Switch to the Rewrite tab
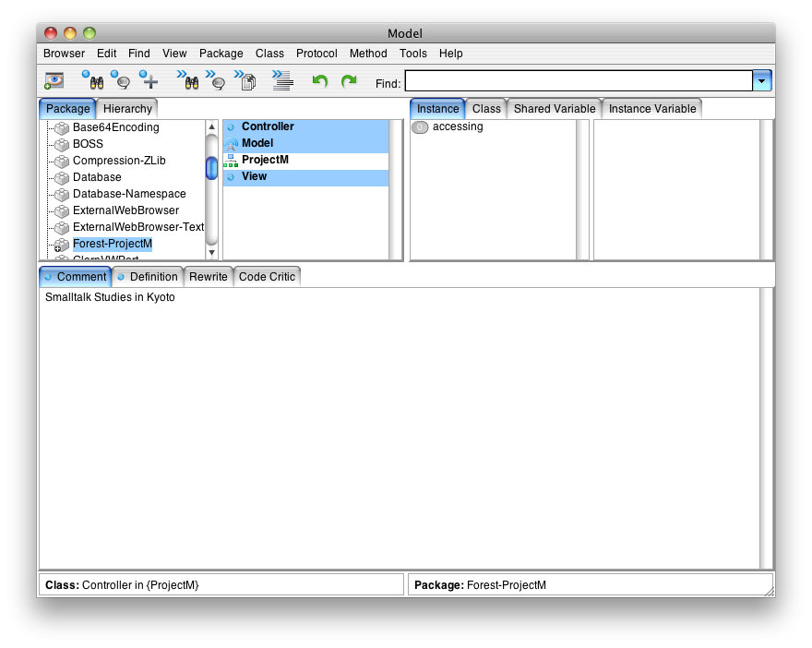812x648 pixels. 209,277
